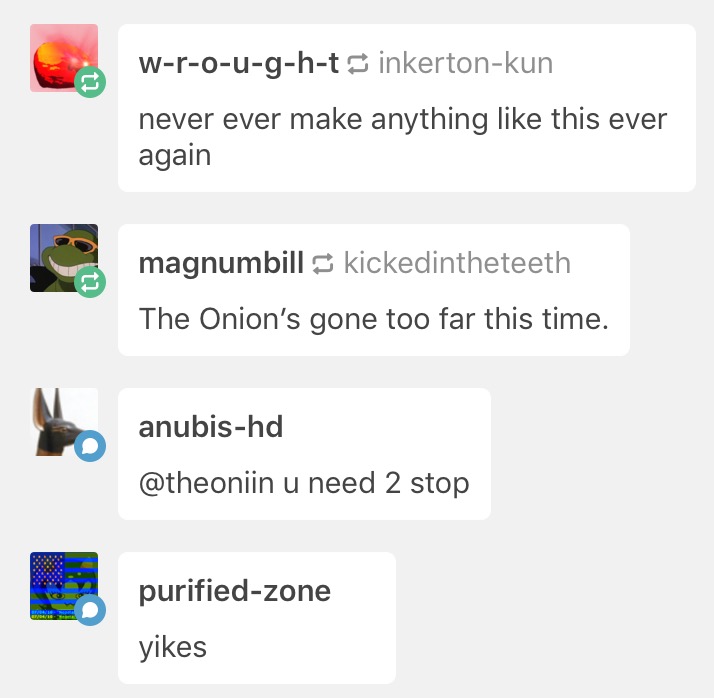Click the @theoniin mention in anubis-hd's reply
Viewport: 714px width, 698px height.
(206, 483)
